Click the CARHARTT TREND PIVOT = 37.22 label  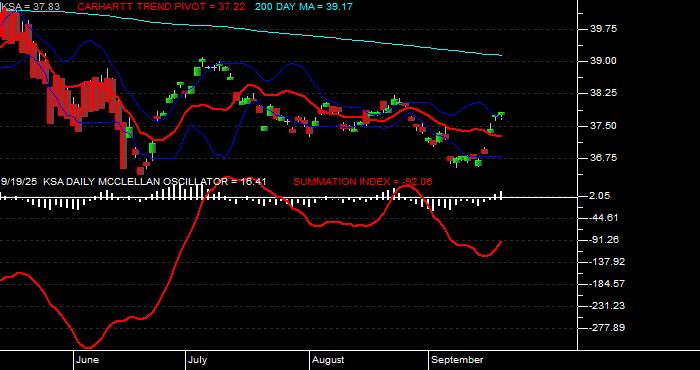pos(161,7)
